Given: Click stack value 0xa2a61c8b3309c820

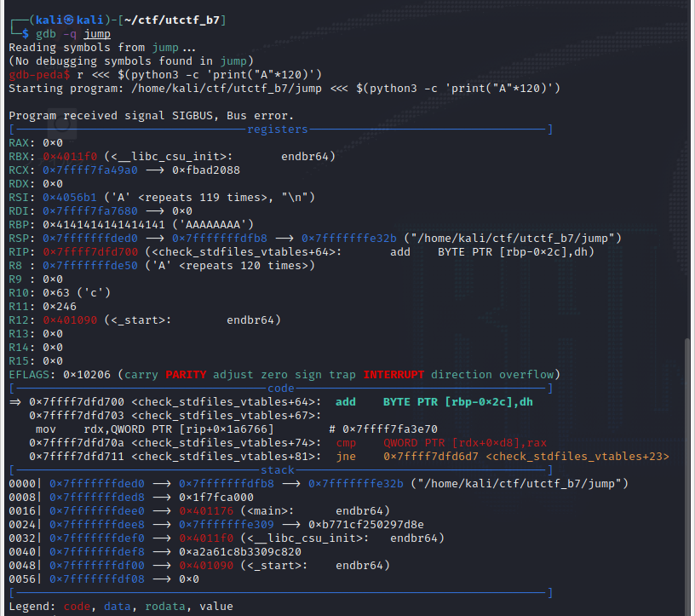Looking at the screenshot, I should point(240,552).
